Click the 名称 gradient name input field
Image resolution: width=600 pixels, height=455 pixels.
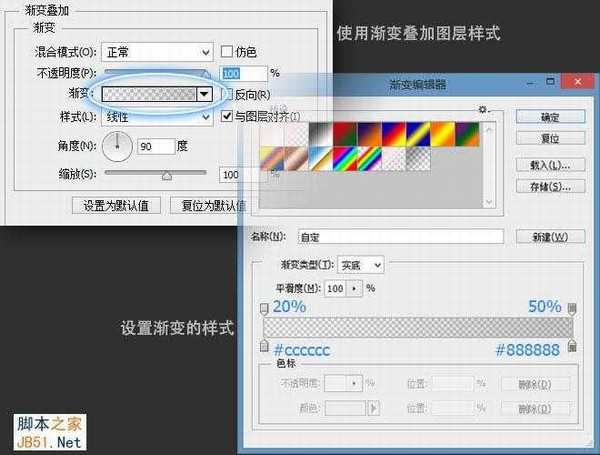click(x=400, y=237)
